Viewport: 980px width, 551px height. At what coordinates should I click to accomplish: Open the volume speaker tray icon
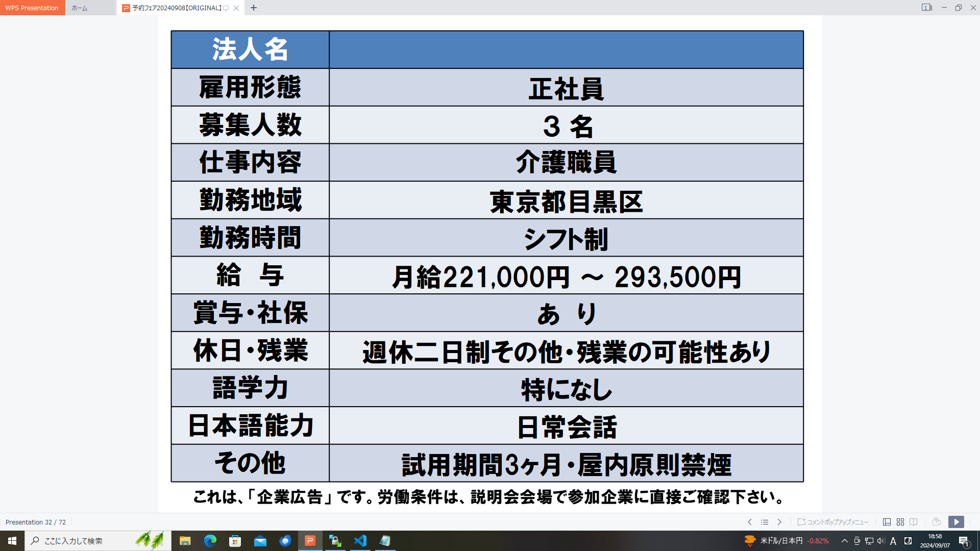click(881, 541)
